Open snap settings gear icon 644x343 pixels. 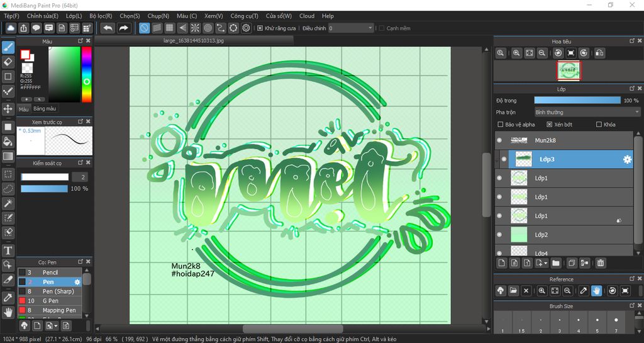[x=246, y=28]
